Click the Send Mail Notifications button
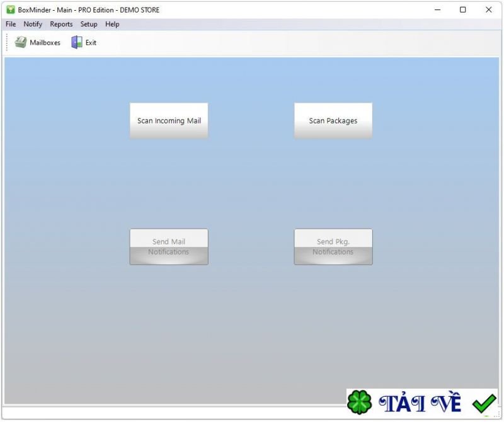The height and width of the screenshot is (422, 504). pyautogui.click(x=168, y=246)
